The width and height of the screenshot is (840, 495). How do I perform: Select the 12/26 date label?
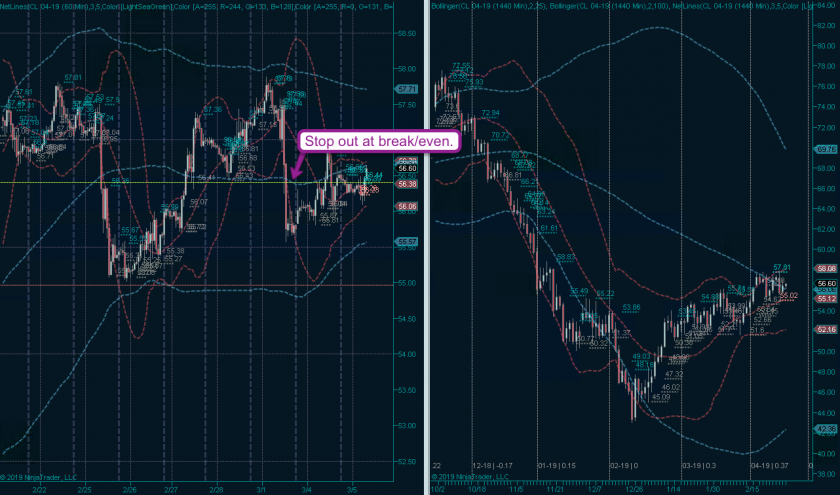[634, 489]
